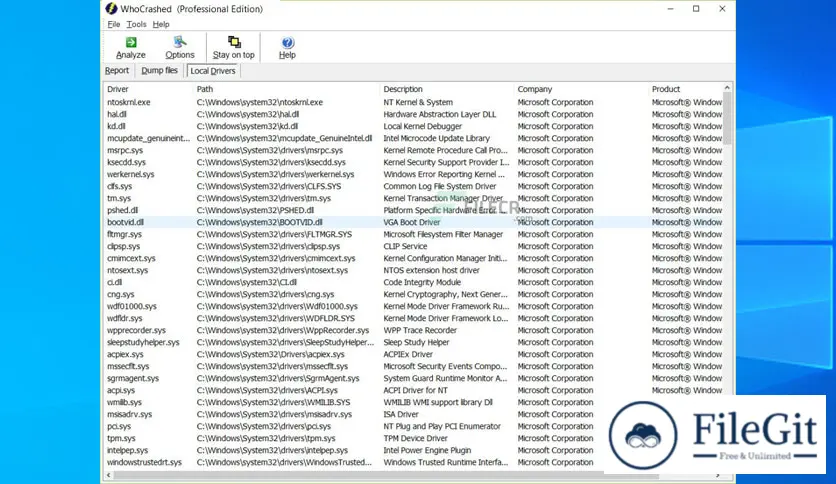Select the msrpc.sys driver row
Screen dimensions: 836x484
point(413,150)
